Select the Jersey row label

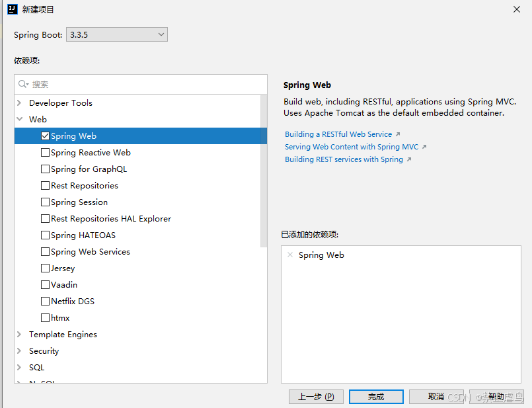(x=63, y=268)
